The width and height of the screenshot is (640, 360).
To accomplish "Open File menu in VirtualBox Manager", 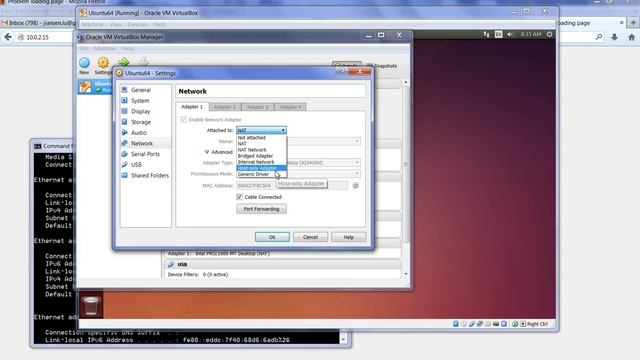I will click(x=84, y=48).
